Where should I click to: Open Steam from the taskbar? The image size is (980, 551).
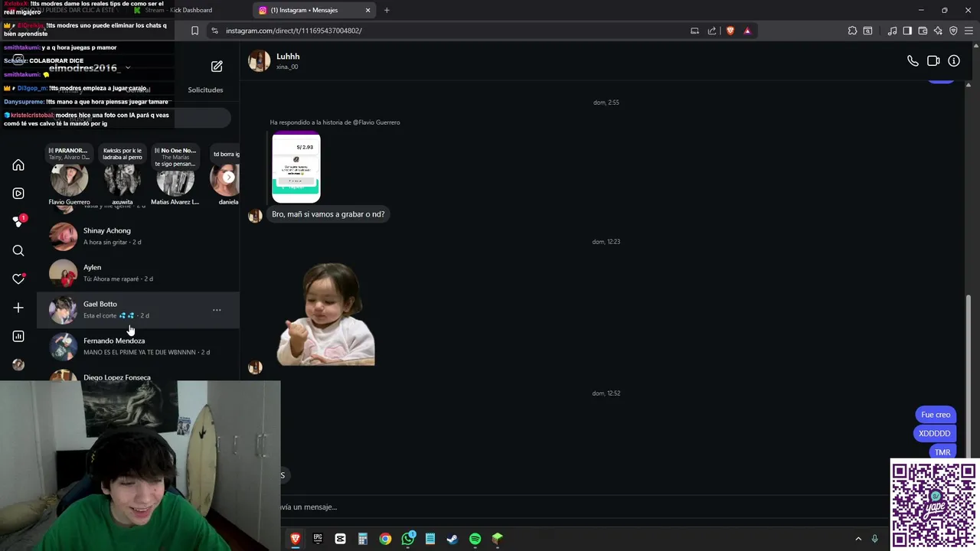point(452,539)
